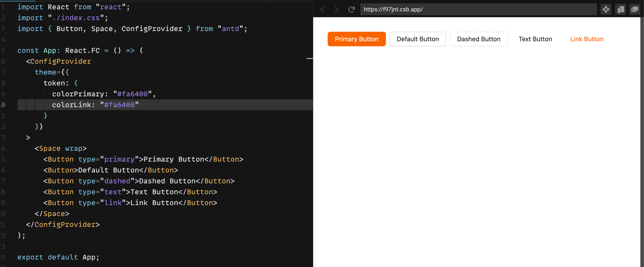Toggle responsive preview mode with diamond icon

606,9
